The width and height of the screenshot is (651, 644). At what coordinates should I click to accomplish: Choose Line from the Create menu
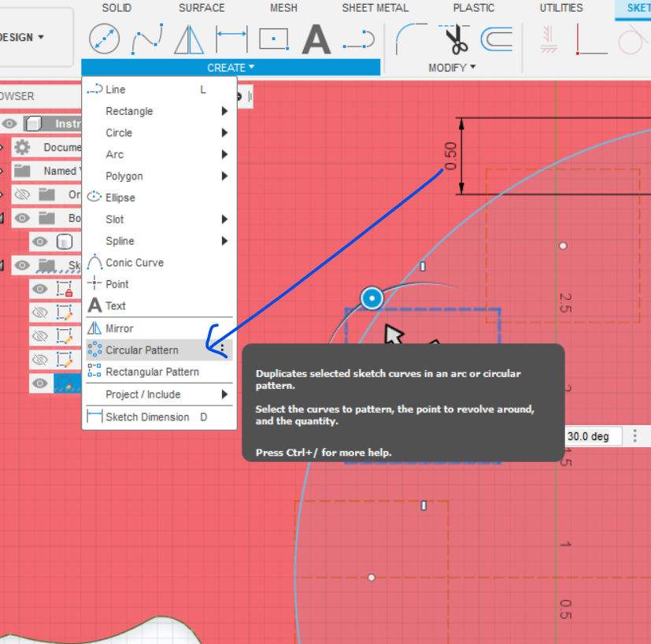point(160,90)
